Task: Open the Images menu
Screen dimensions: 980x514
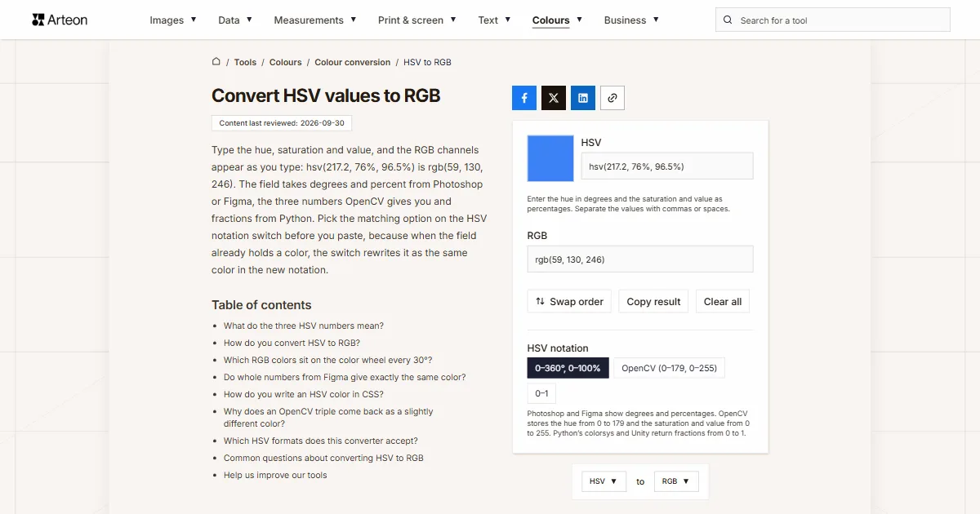Action: click(173, 20)
